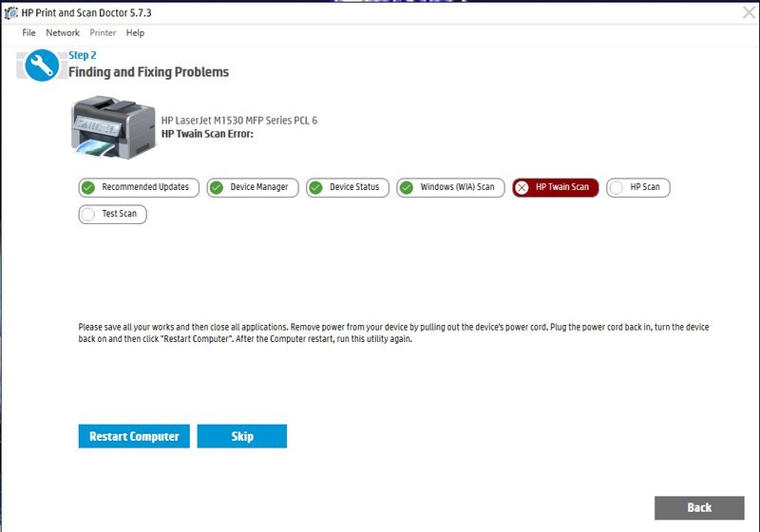Click the 'Finding and Fixing Problems' title
This screenshot has height=532, width=760.
click(x=148, y=72)
